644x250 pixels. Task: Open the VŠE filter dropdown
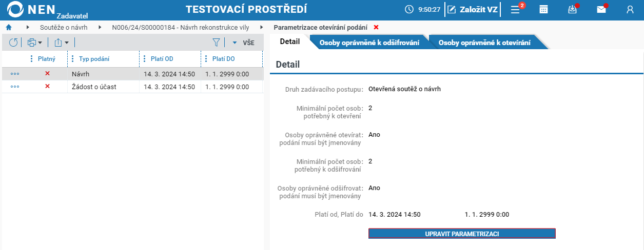coord(244,43)
